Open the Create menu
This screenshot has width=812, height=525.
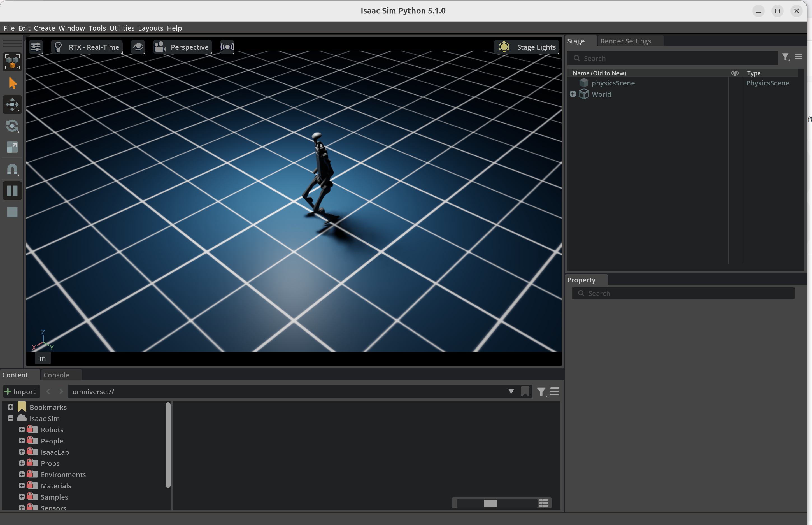click(44, 28)
